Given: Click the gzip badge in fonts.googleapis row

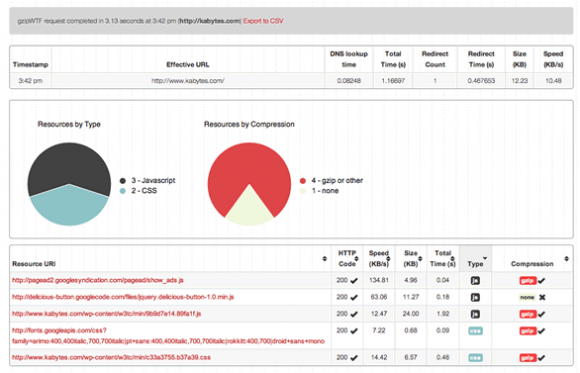Looking at the screenshot, I should pyautogui.click(x=528, y=331).
